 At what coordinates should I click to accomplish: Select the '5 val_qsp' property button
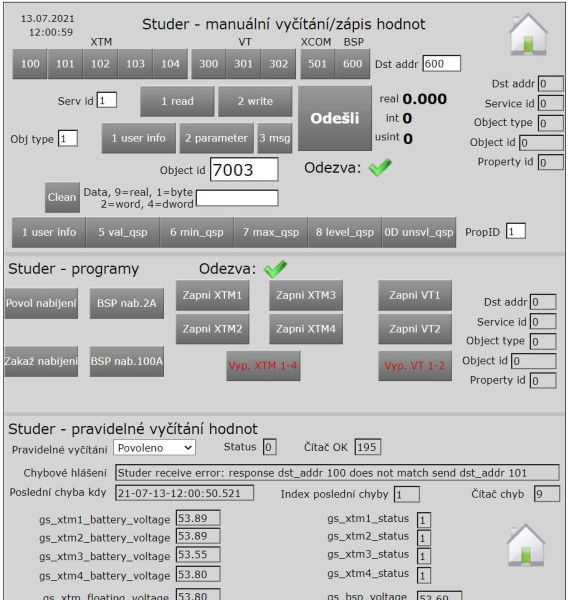123,232
